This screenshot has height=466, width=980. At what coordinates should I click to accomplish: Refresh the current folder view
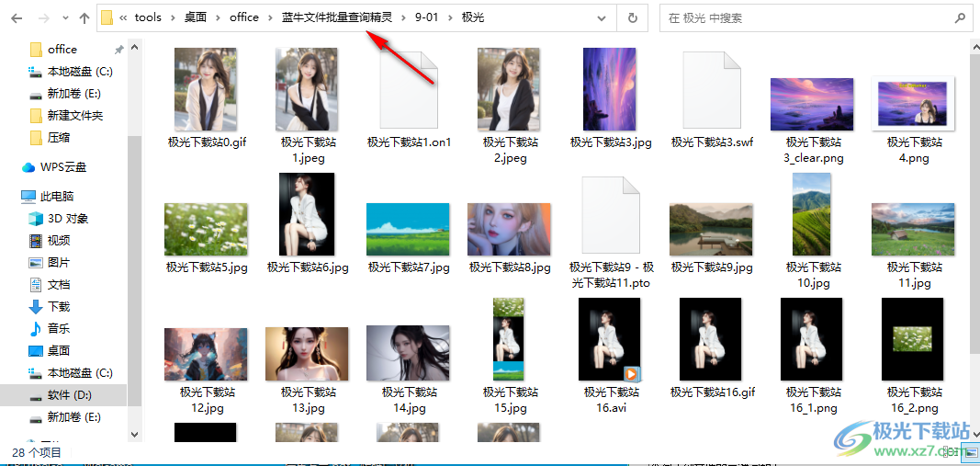point(632,18)
